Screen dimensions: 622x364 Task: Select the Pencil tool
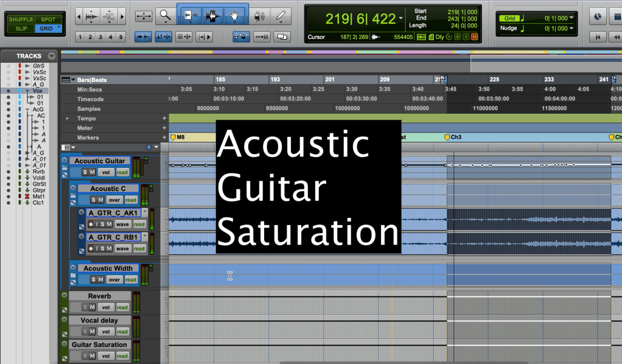click(280, 16)
